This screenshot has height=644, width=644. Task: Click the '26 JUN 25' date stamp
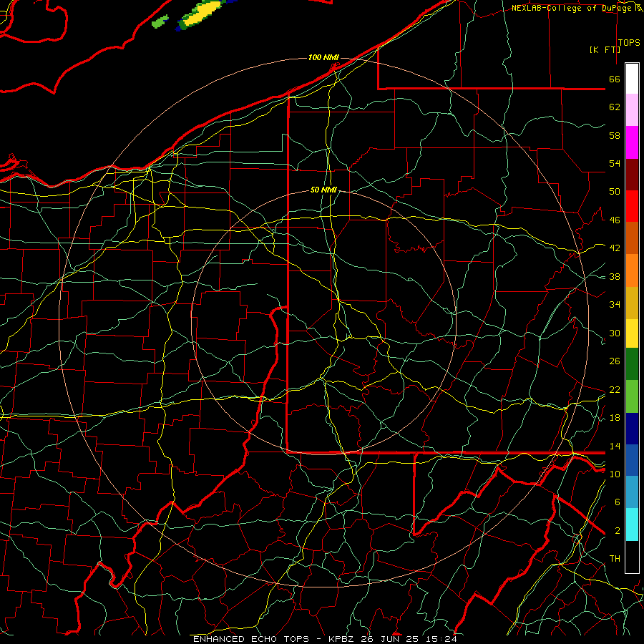coord(389,639)
